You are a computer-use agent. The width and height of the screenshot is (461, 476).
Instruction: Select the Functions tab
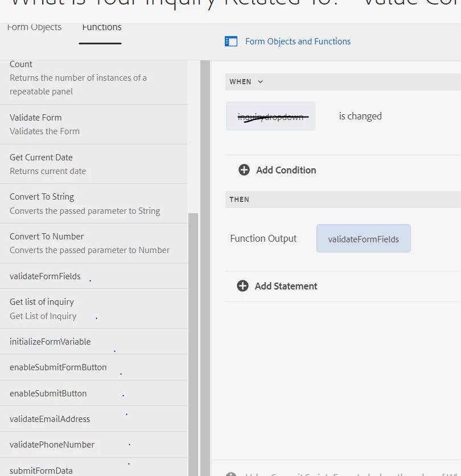click(x=101, y=27)
